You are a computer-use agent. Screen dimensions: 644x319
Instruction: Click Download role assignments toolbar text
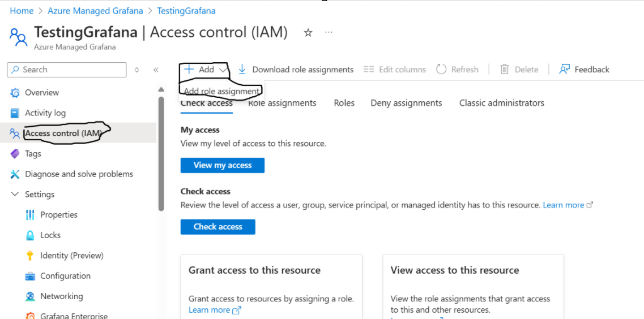(x=302, y=70)
